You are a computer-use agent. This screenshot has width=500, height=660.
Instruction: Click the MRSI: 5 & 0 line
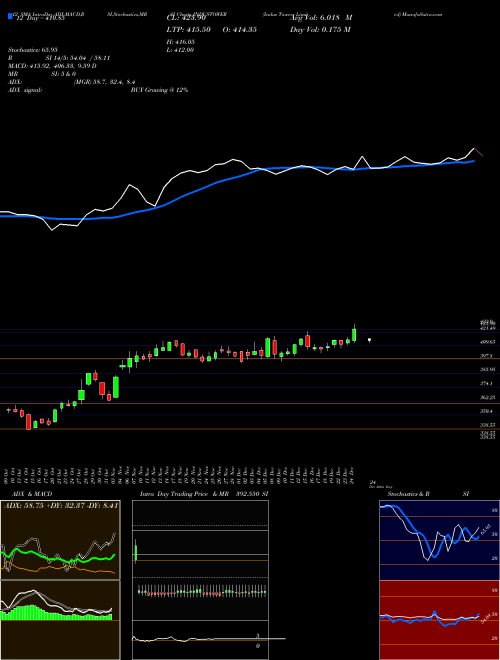42,74
